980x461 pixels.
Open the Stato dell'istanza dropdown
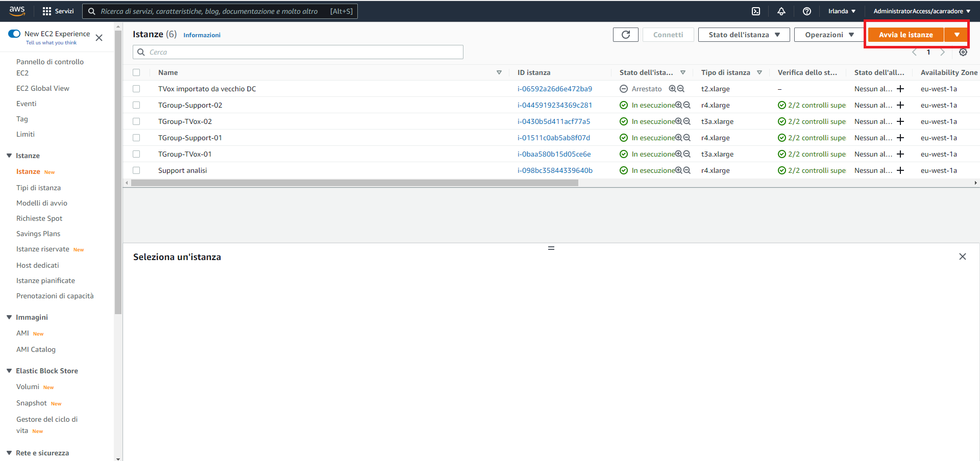(744, 35)
